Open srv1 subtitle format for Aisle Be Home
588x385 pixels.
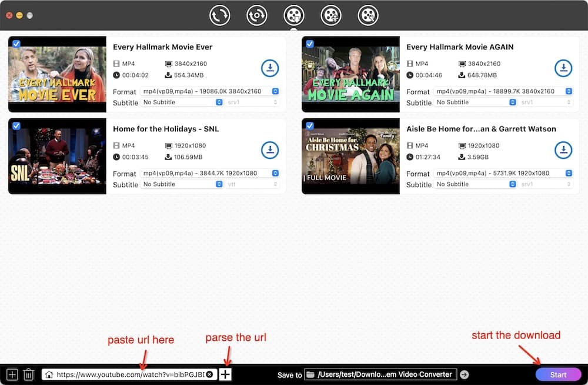coord(546,184)
